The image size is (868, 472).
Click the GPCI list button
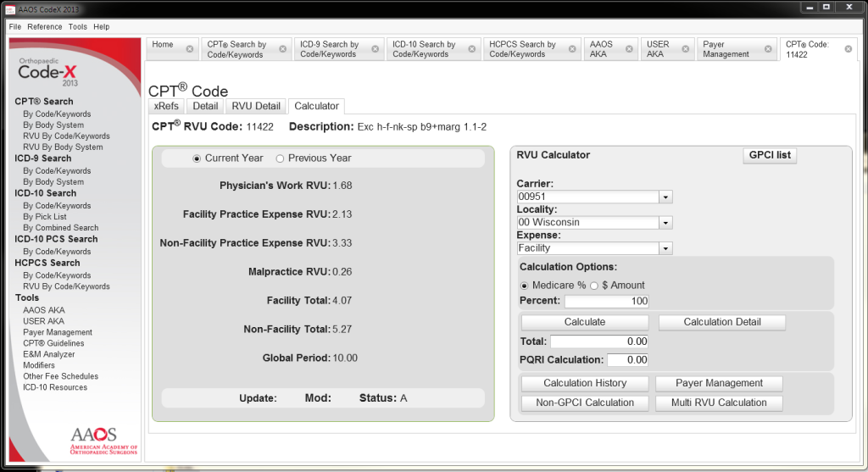pyautogui.click(x=770, y=155)
